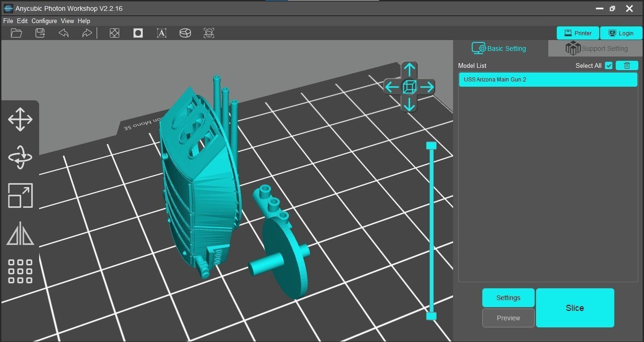
Task: Activate the Scale tool in the left sidebar
Action: pos(20,195)
